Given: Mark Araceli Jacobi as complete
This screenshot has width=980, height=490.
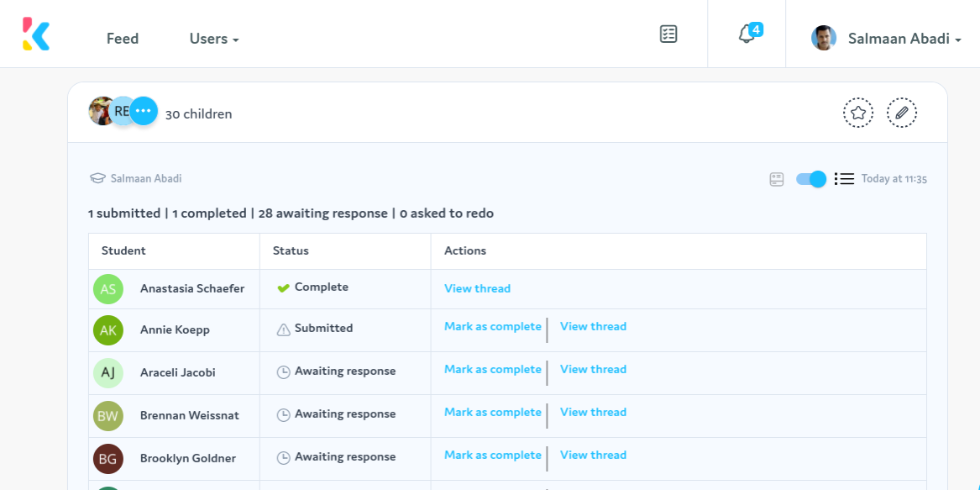Looking at the screenshot, I should pyautogui.click(x=492, y=369).
